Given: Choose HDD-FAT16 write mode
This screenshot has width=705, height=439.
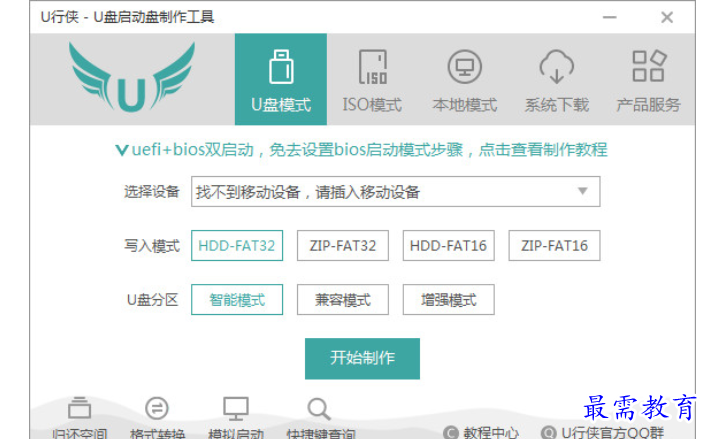Looking at the screenshot, I should pos(449,246).
